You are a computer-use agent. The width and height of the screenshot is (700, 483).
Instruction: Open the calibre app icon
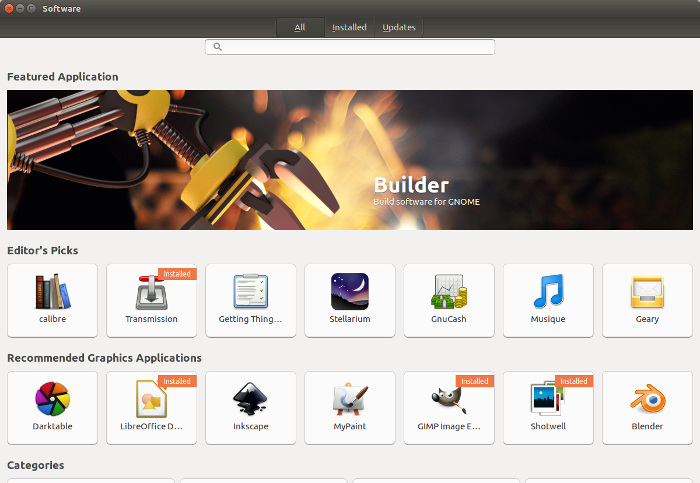[53, 291]
